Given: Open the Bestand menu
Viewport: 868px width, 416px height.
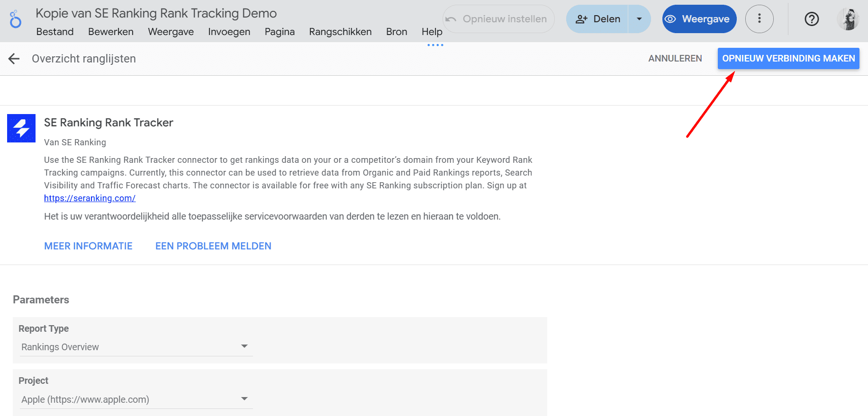Looking at the screenshot, I should point(55,32).
